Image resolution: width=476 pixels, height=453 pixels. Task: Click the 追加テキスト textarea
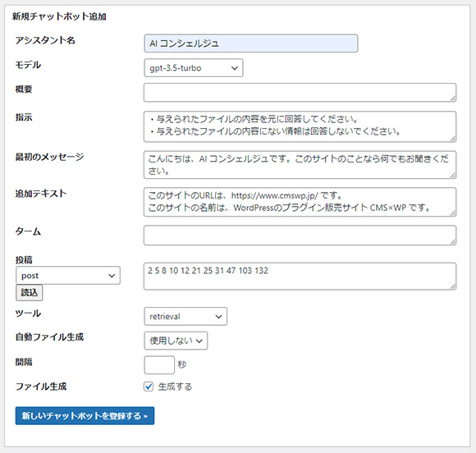coord(300,202)
